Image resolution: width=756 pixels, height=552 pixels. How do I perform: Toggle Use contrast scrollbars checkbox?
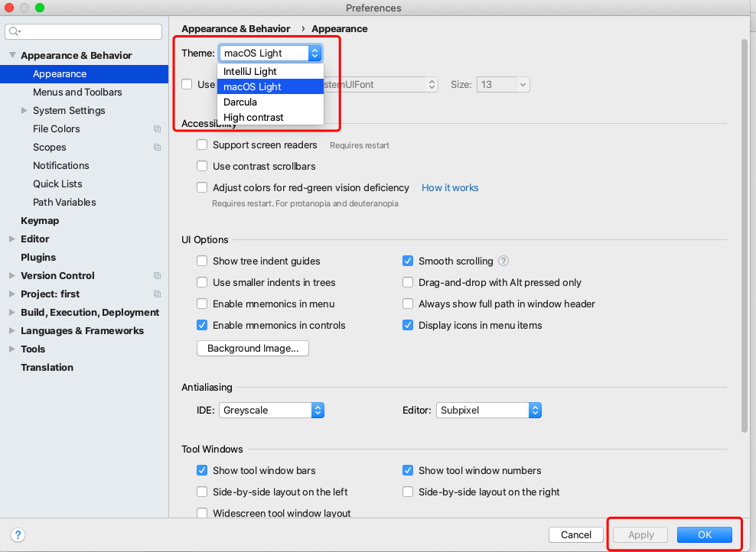click(202, 166)
